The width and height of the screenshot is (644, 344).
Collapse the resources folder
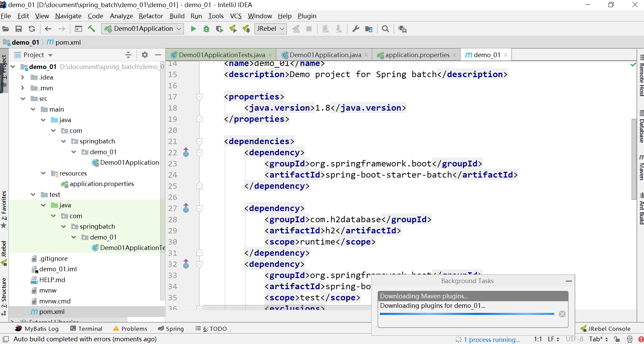(43, 173)
